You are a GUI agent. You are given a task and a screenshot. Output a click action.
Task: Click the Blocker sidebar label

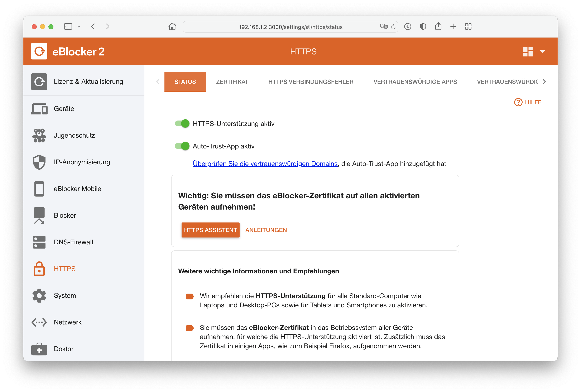point(65,215)
